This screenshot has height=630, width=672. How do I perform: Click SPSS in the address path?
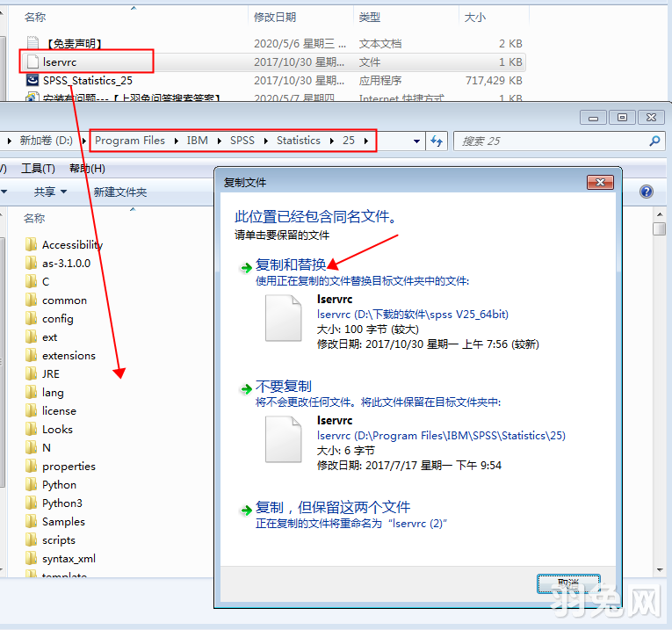point(242,140)
